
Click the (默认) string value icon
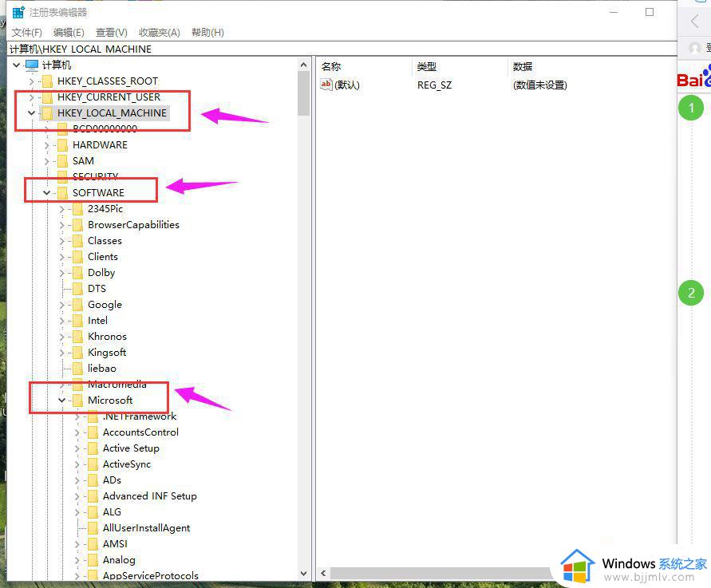(326, 85)
